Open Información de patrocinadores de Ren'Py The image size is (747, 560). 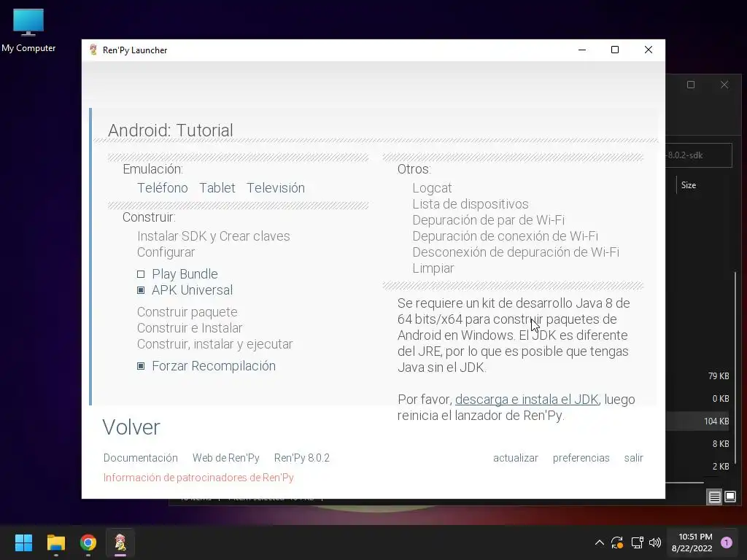click(198, 478)
